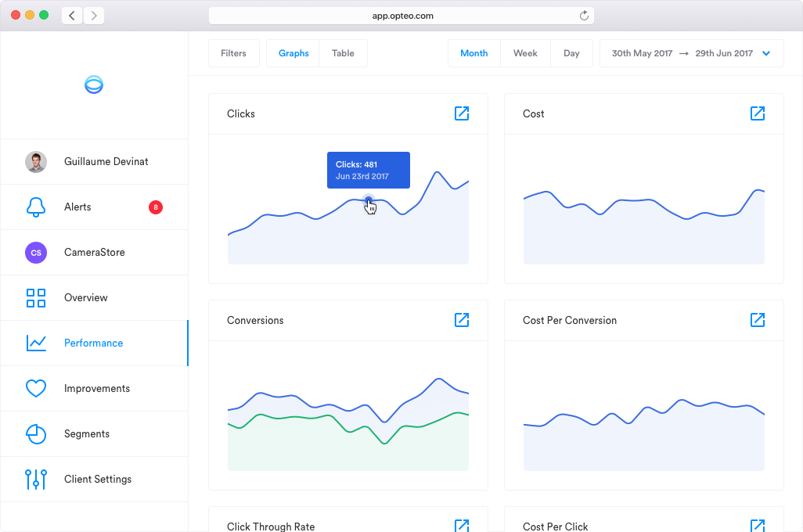Open Guillaume Devinat profile avatar

tap(36, 162)
